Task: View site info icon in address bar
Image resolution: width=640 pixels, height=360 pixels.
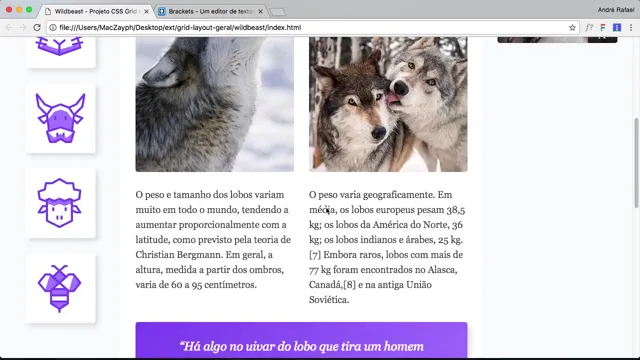Action: 53,28
